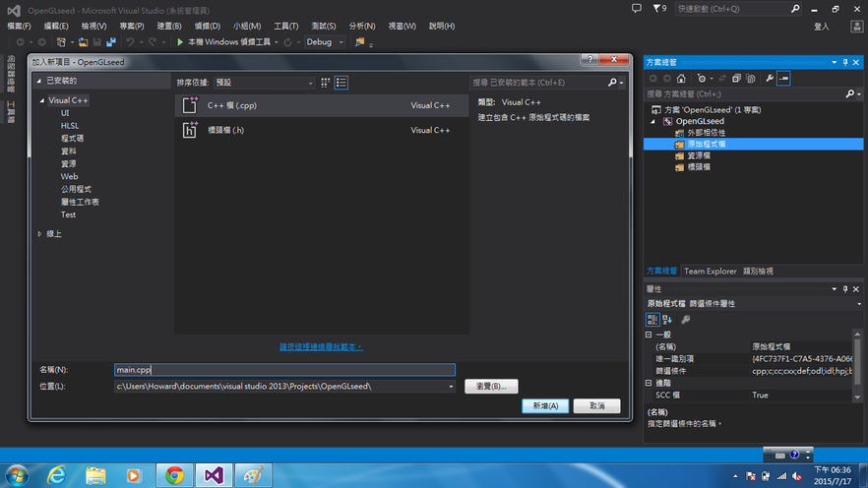Collapse the Visual C++ tree node
This screenshot has height=488, width=868.
42,100
